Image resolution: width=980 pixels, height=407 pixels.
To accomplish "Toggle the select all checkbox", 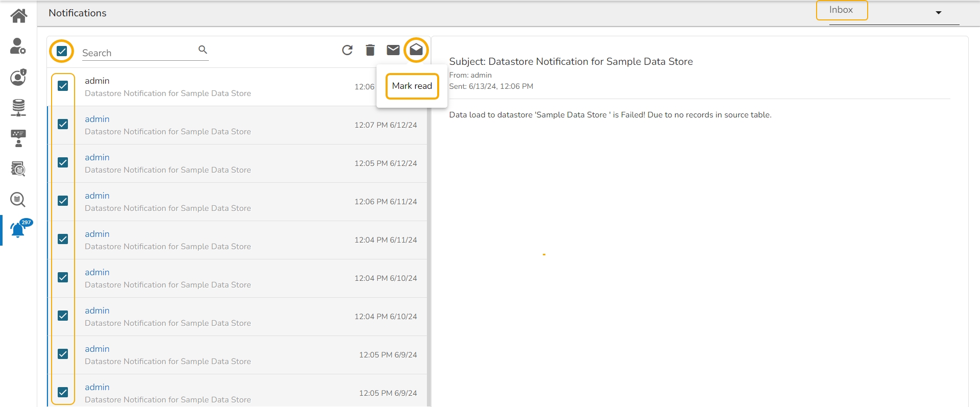I will click(x=62, y=51).
